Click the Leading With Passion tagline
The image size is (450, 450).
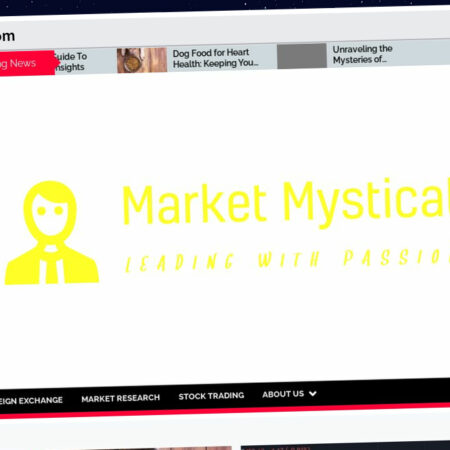click(287, 260)
